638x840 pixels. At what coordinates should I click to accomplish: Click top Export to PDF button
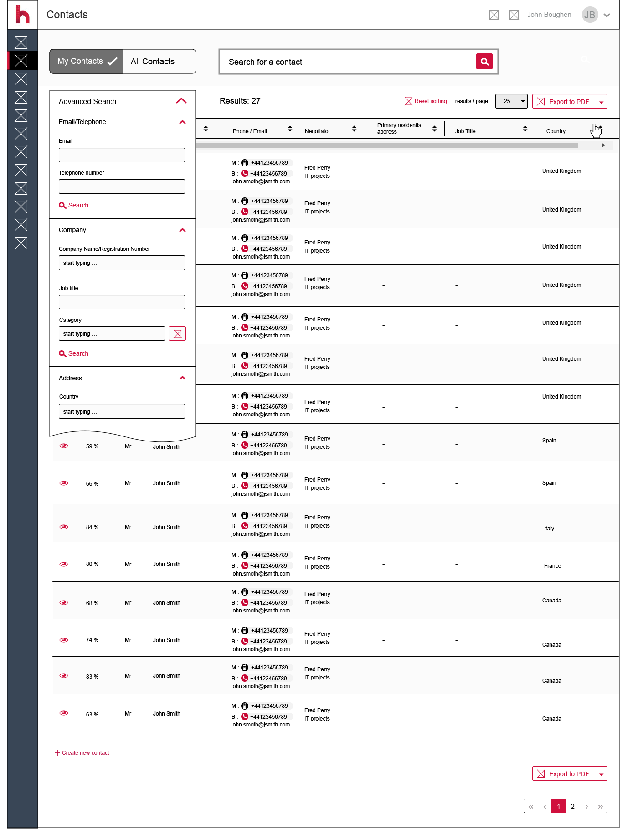(564, 102)
